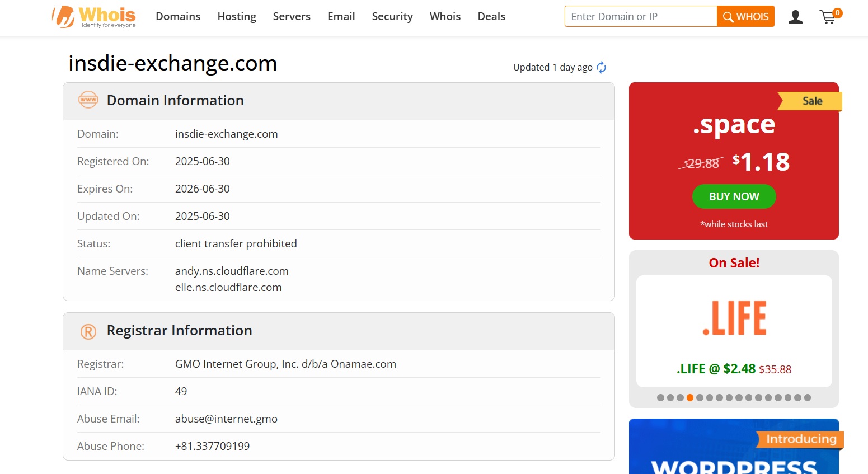Click the www Domain Information icon
This screenshot has width=868, height=474.
pyautogui.click(x=88, y=100)
